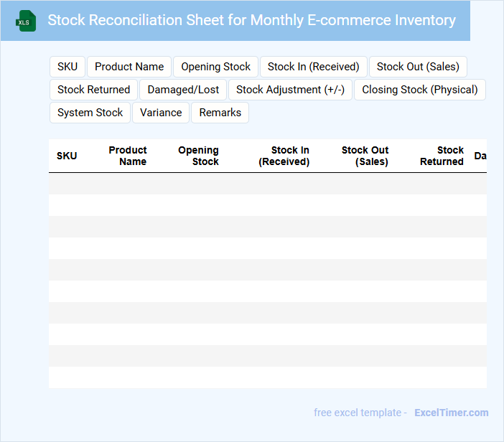Select the Variance tag
Screen dimensions: 504x442
pos(161,113)
